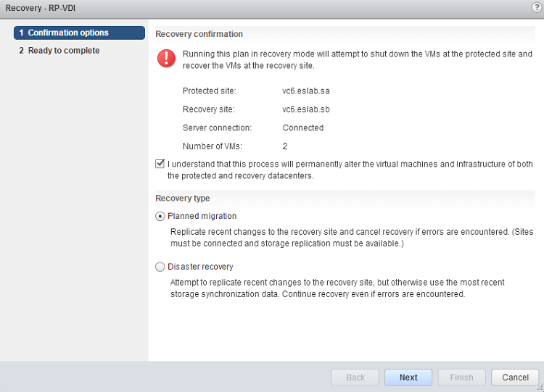
Task: Cancel the recovery wizard
Action: (515, 378)
